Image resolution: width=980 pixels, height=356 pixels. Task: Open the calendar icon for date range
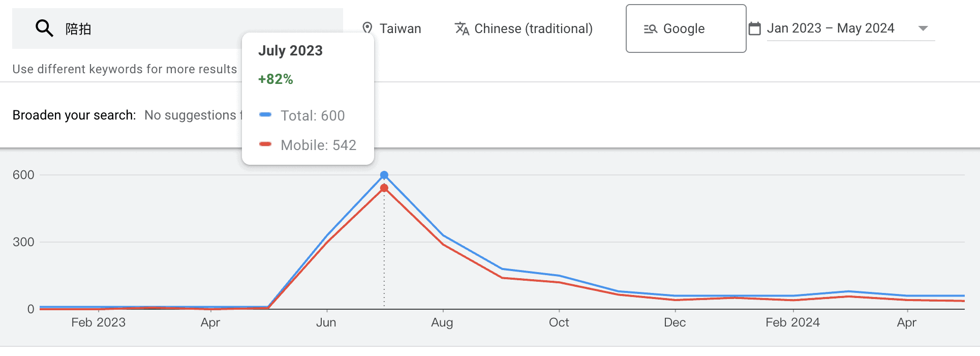[x=755, y=28]
